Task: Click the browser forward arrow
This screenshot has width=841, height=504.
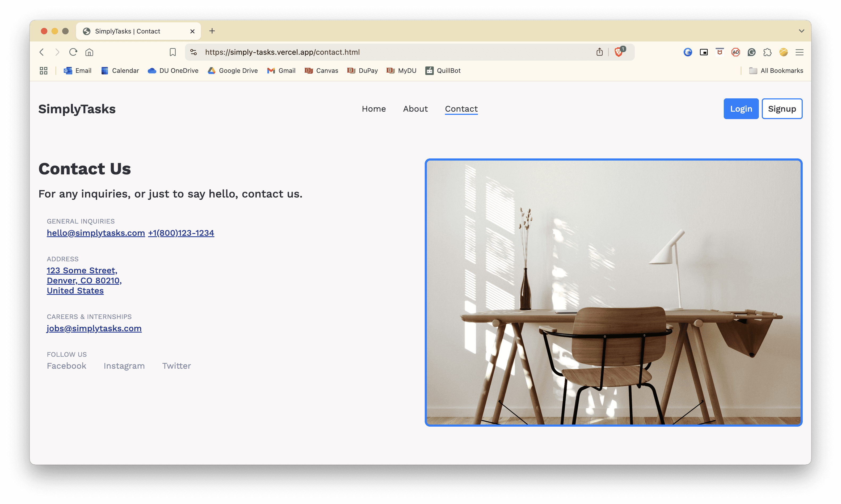Action: coord(57,52)
